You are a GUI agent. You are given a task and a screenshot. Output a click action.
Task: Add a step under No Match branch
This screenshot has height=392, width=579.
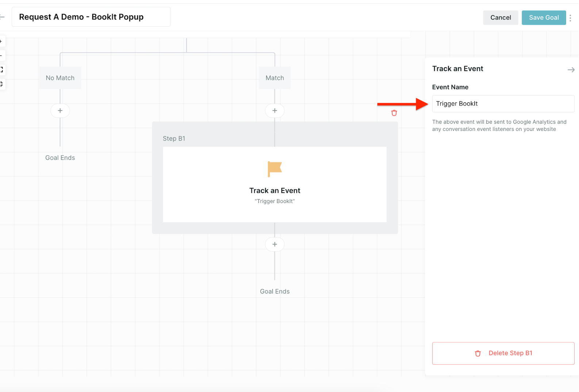tap(60, 111)
